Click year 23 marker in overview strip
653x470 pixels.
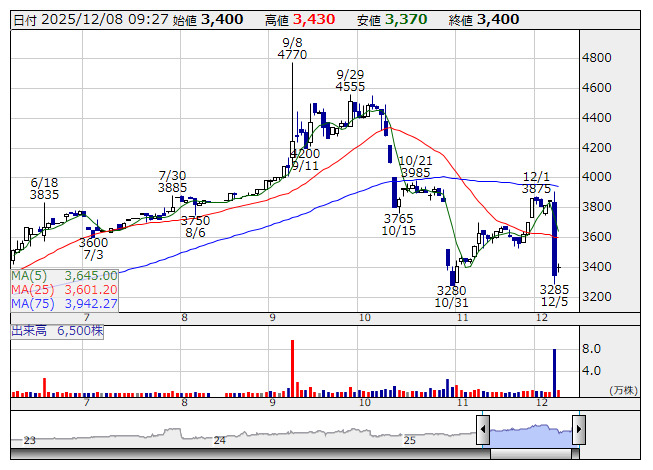pos(30,440)
